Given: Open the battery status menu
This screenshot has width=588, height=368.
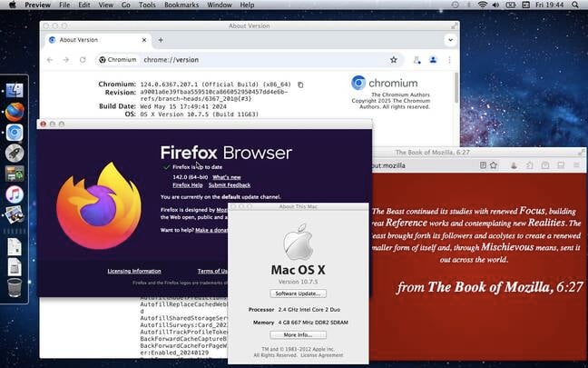Looking at the screenshot, I should tap(510, 5).
